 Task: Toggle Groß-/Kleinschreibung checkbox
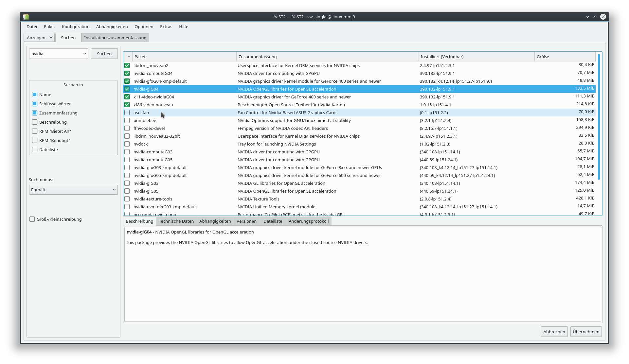[x=32, y=219]
